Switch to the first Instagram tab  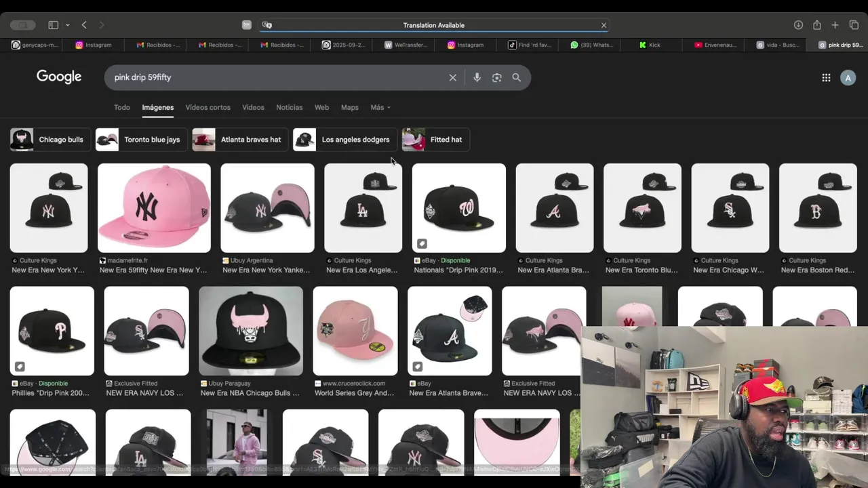tap(94, 45)
